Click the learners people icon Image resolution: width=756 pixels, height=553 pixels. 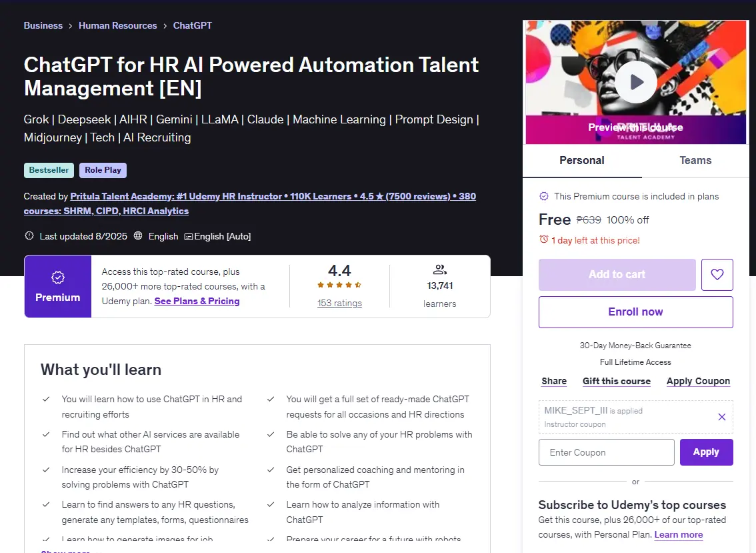click(440, 269)
